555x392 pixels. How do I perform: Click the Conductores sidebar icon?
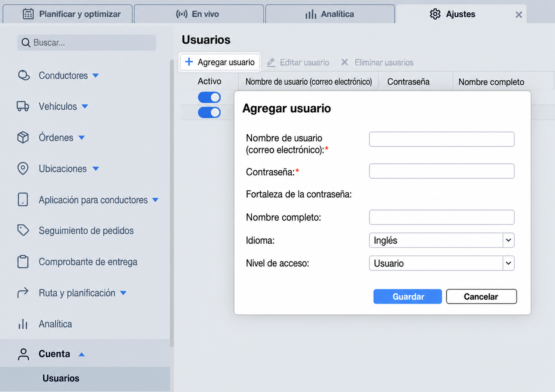tap(24, 75)
